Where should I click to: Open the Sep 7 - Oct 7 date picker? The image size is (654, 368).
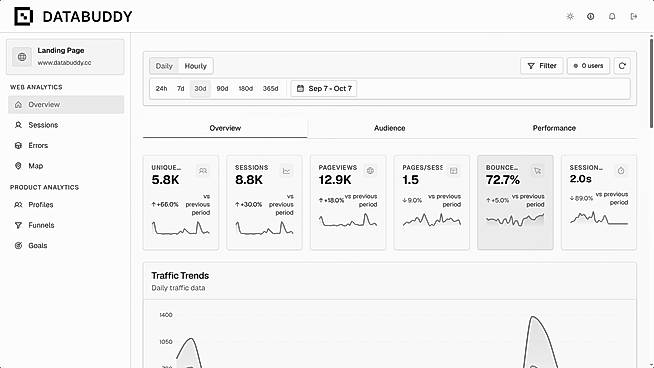click(x=324, y=88)
